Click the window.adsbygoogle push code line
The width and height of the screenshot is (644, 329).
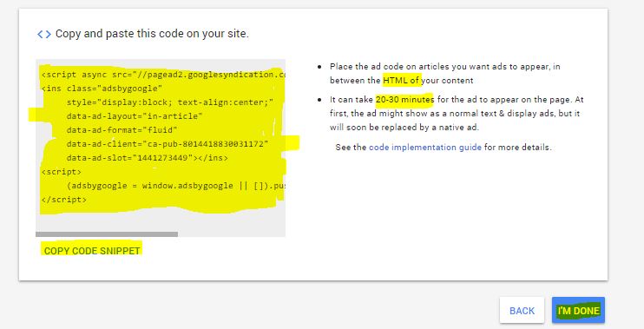point(176,186)
